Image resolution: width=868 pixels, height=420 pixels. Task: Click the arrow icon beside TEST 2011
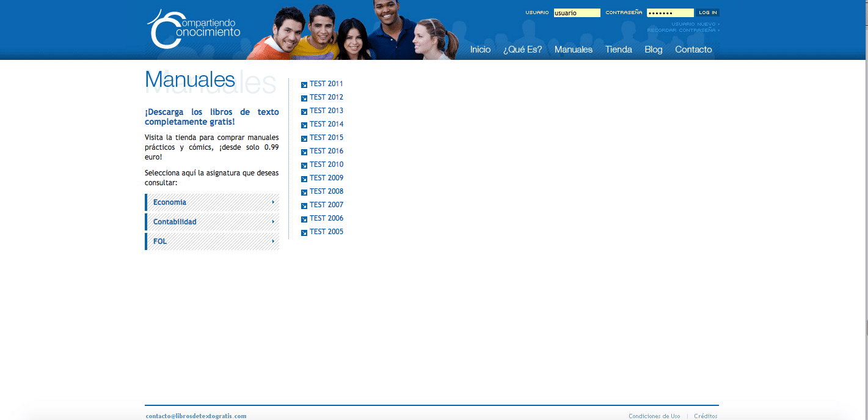304,84
